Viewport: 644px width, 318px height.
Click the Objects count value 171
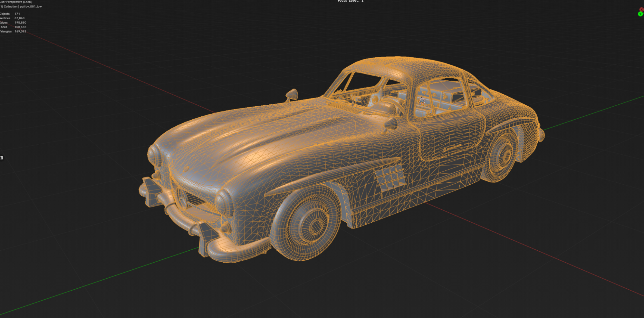pos(17,14)
